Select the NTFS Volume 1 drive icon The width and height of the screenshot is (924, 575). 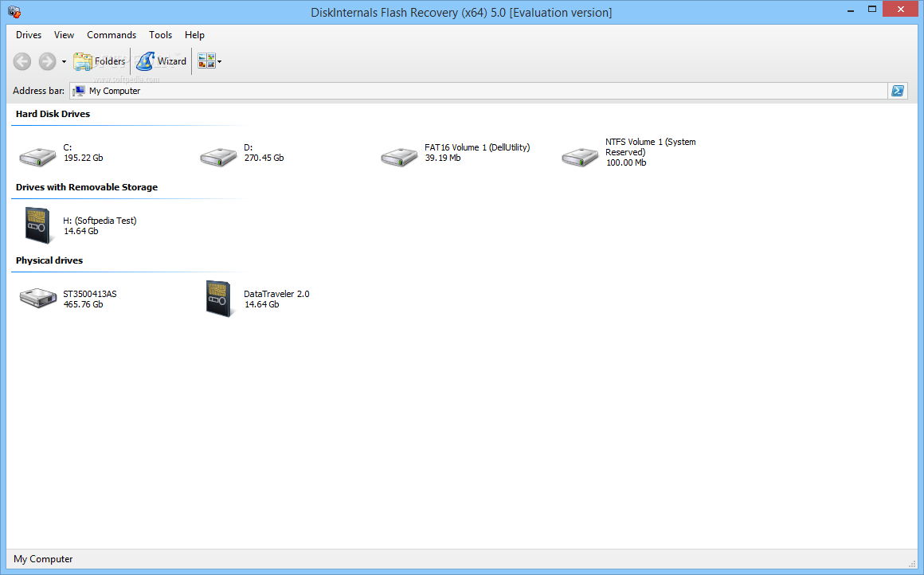(580, 157)
